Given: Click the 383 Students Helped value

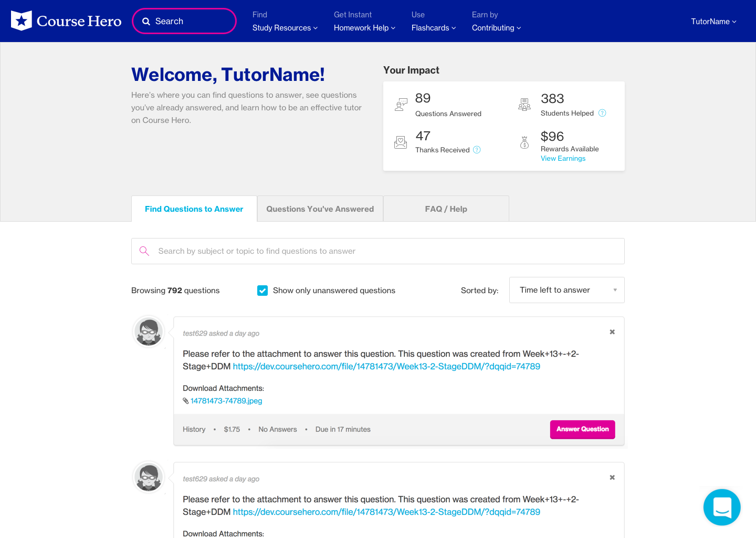Looking at the screenshot, I should (552, 99).
